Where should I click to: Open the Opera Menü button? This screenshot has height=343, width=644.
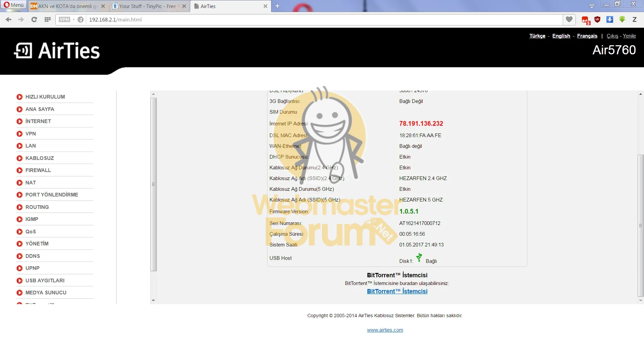(14, 5)
